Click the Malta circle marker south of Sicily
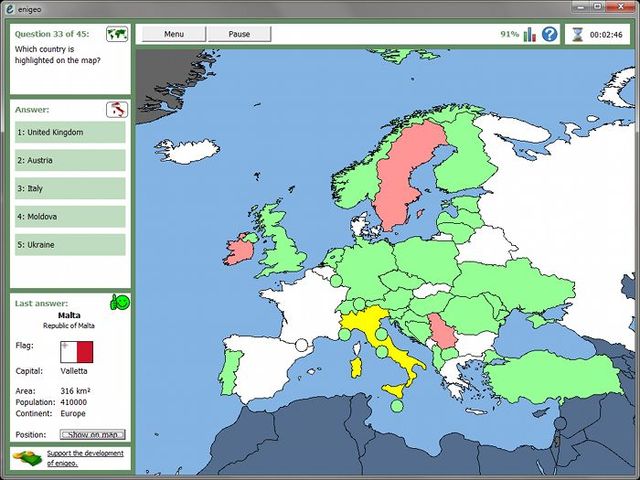 [x=397, y=406]
